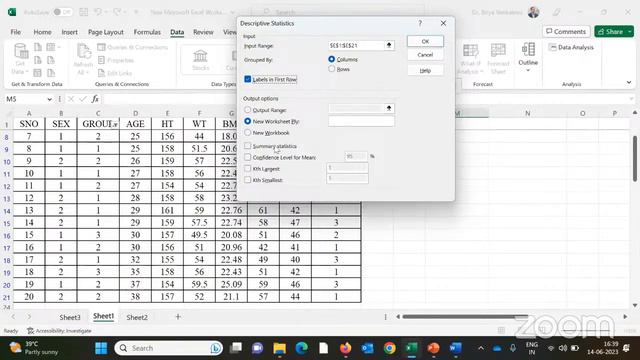640x360 pixels.
Task: Open the Comments pane
Action: [x=566, y=31]
